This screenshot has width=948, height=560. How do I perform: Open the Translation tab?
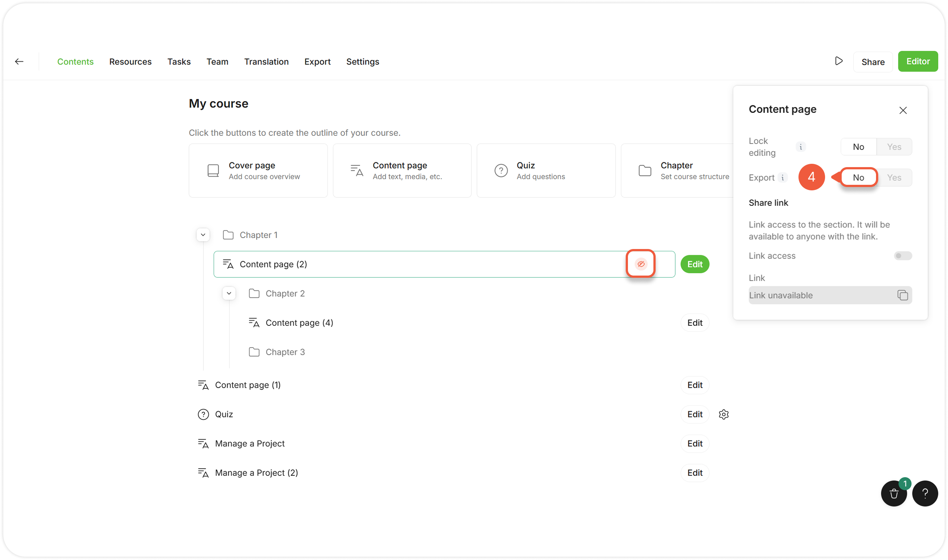coord(266,62)
